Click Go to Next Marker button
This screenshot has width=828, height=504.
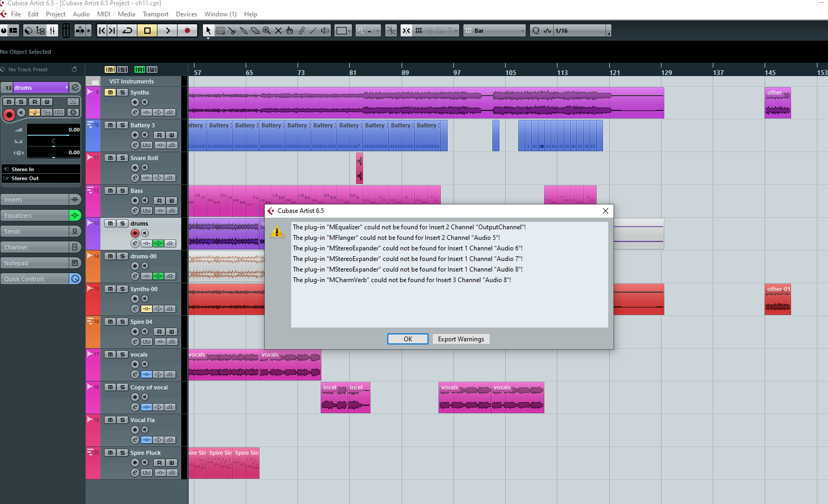pos(112,31)
